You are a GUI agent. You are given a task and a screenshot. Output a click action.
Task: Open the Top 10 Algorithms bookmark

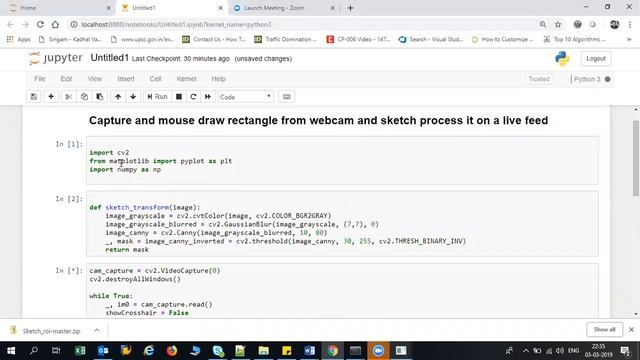pos(574,39)
